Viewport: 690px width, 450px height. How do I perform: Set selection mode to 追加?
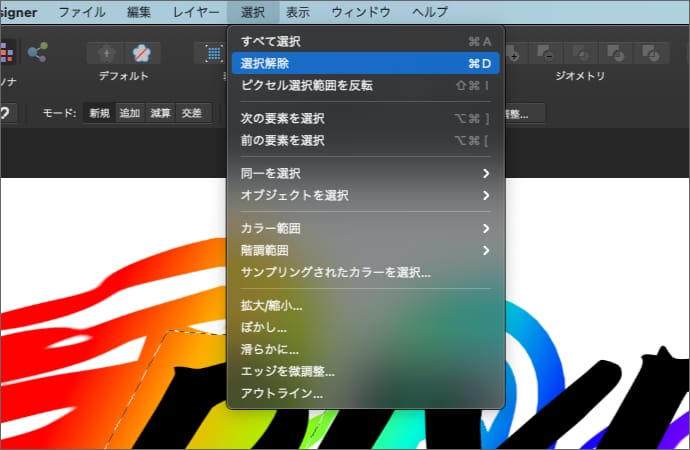130,113
